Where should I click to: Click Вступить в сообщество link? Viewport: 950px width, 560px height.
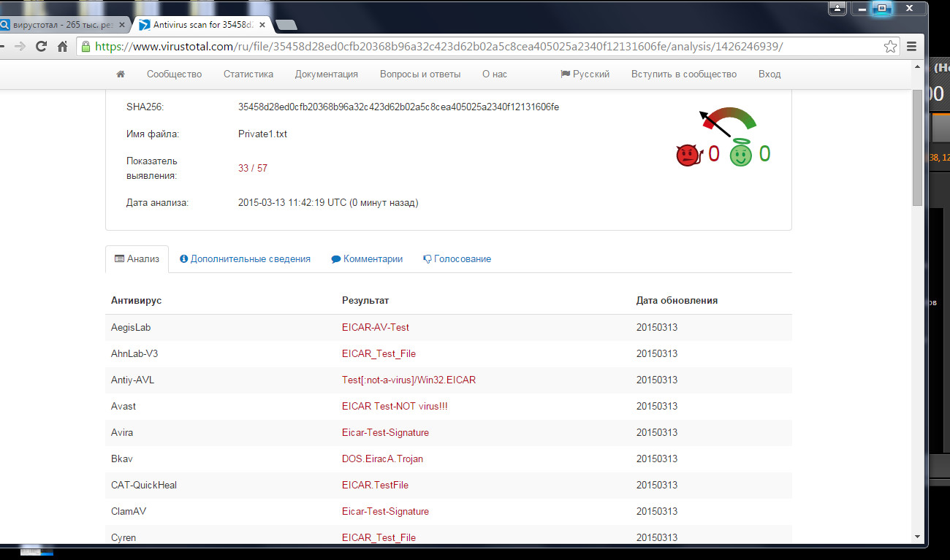tap(684, 74)
